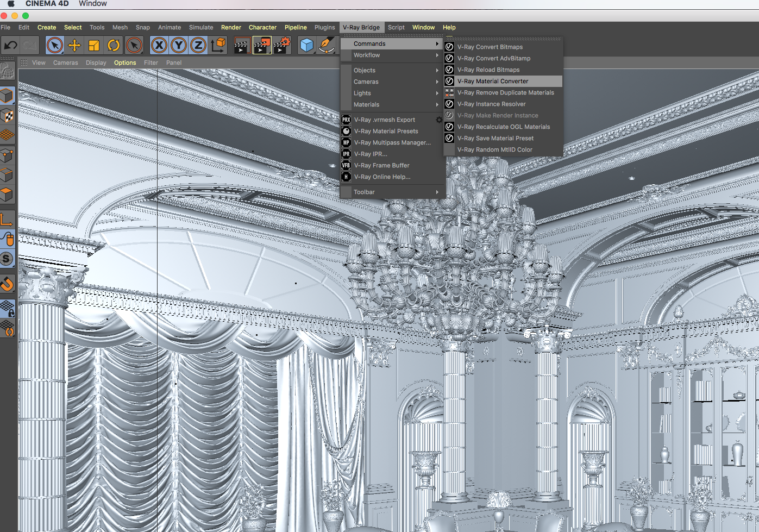The image size is (759, 532).
Task: Open the Pipeline menu
Action: pos(296,27)
